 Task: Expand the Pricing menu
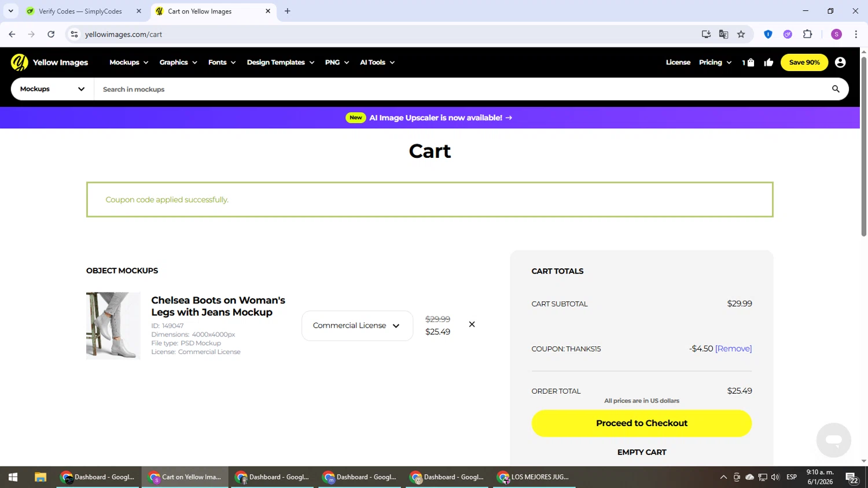(x=715, y=62)
